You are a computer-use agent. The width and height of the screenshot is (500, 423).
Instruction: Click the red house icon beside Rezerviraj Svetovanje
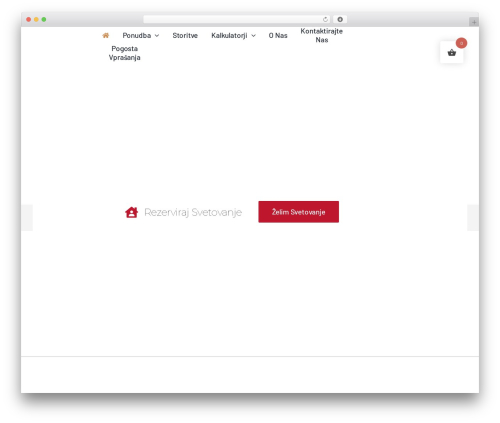click(x=132, y=212)
